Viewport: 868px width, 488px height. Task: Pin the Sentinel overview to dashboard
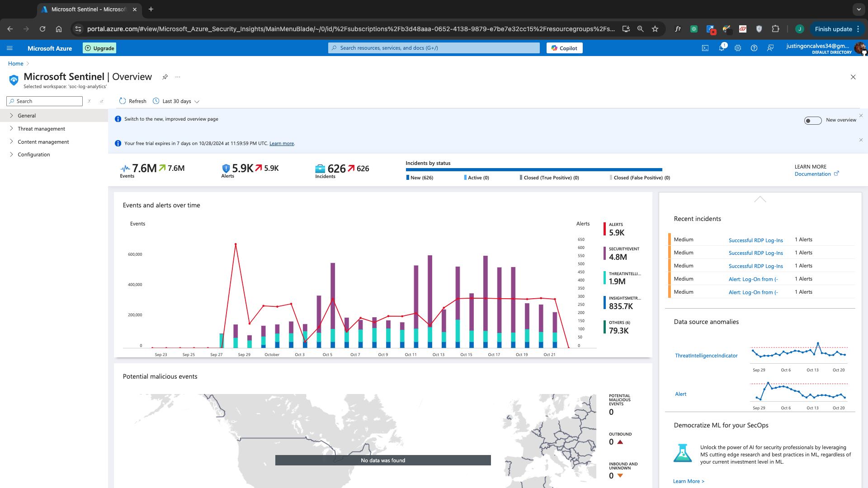coord(165,77)
